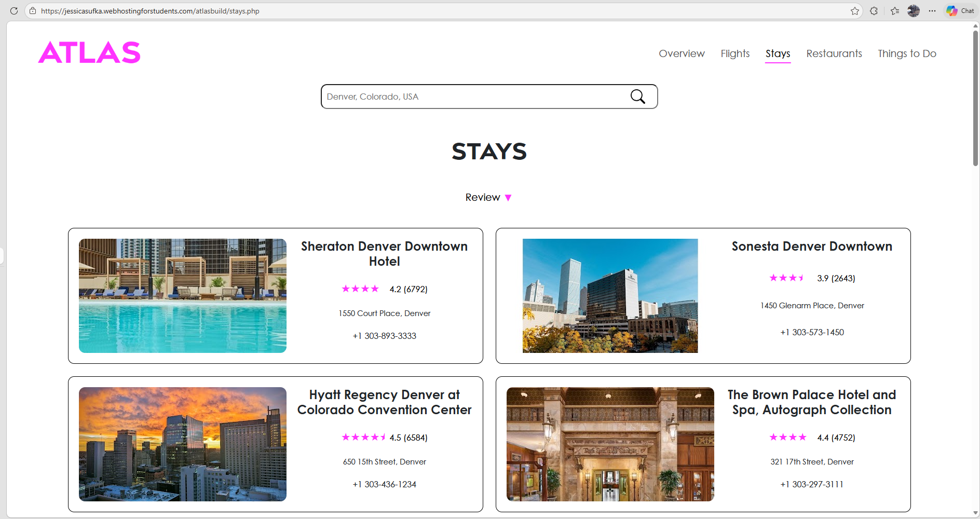The height and width of the screenshot is (519, 980).
Task: Click the Sheraton rating 4.2 (6792)
Action: pos(409,289)
